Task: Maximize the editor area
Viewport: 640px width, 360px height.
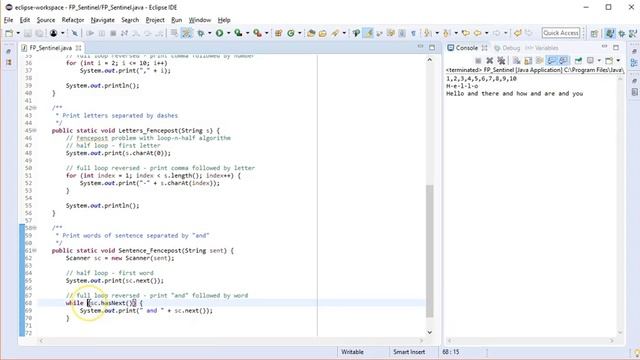Action: click(x=432, y=47)
